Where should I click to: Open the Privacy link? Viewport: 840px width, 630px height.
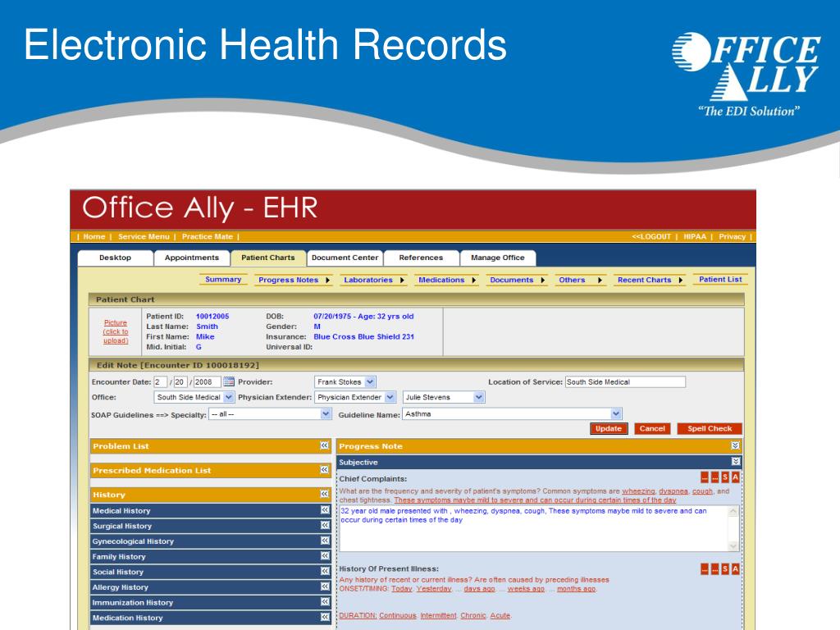pos(733,236)
